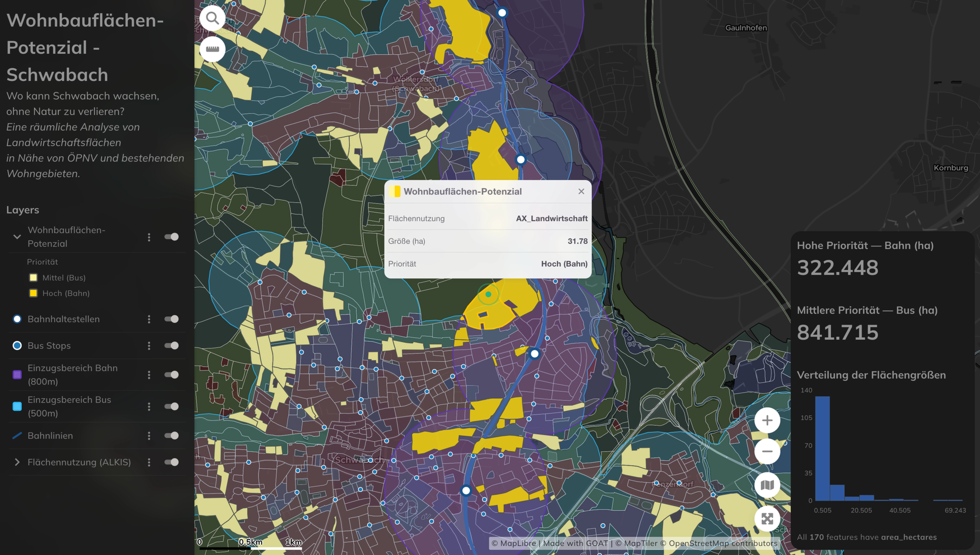The height and width of the screenshot is (555, 980).
Task: Click the green selected-point marker on map
Action: coord(488,294)
